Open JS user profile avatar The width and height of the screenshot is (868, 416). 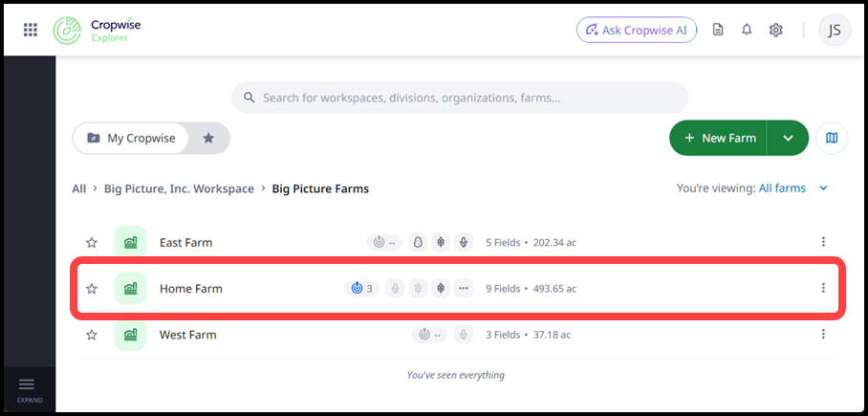pyautogui.click(x=835, y=30)
